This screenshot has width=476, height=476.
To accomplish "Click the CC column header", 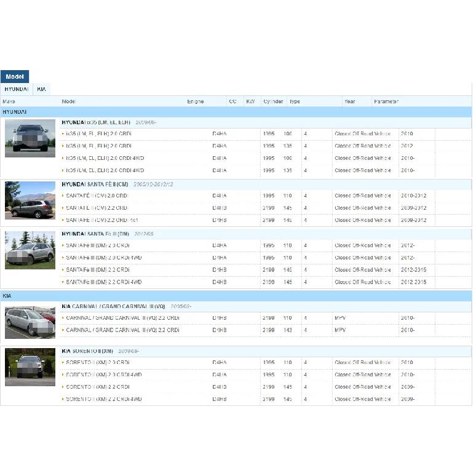I will 233,101.
